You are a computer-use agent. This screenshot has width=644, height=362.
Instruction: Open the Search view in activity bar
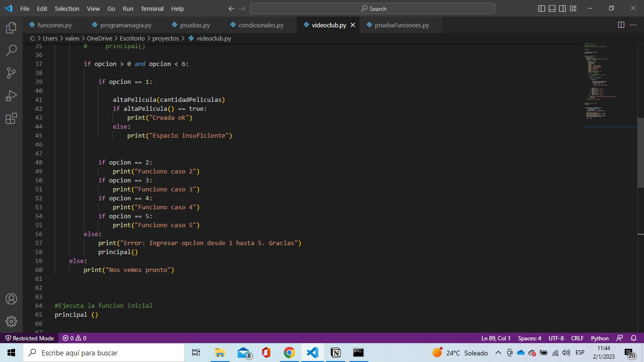click(x=11, y=50)
